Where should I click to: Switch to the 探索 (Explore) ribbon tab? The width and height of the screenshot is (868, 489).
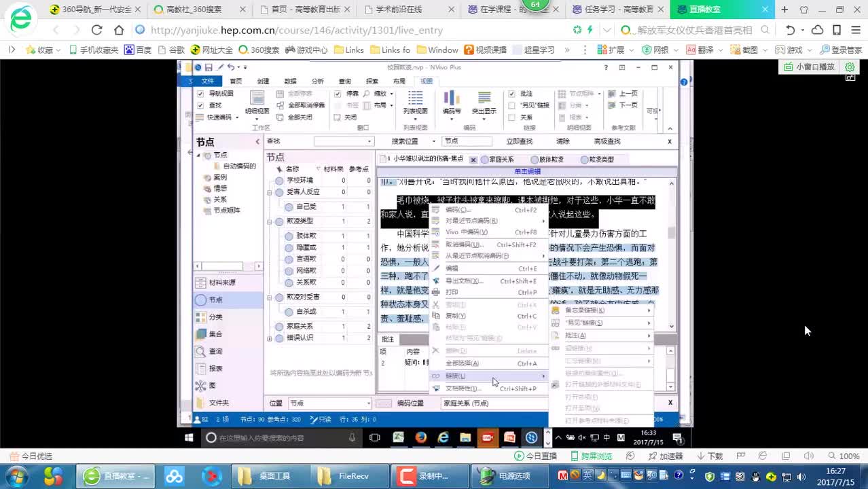tap(372, 81)
